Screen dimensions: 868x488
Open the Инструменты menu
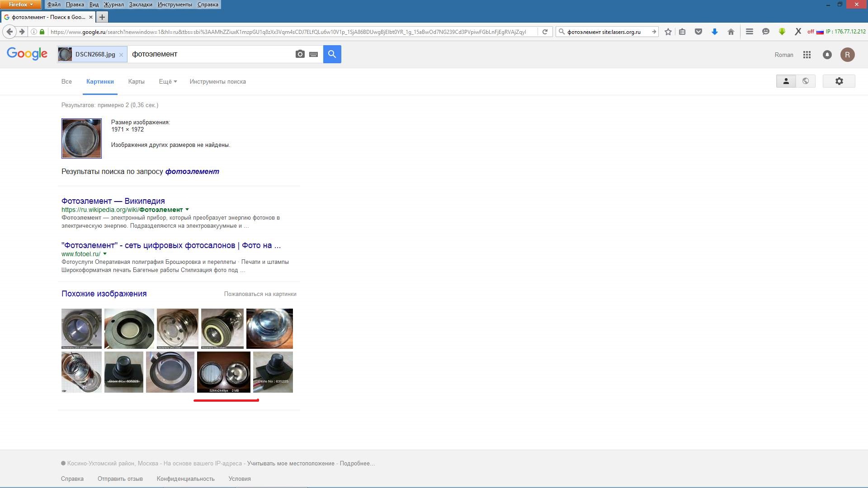point(175,5)
